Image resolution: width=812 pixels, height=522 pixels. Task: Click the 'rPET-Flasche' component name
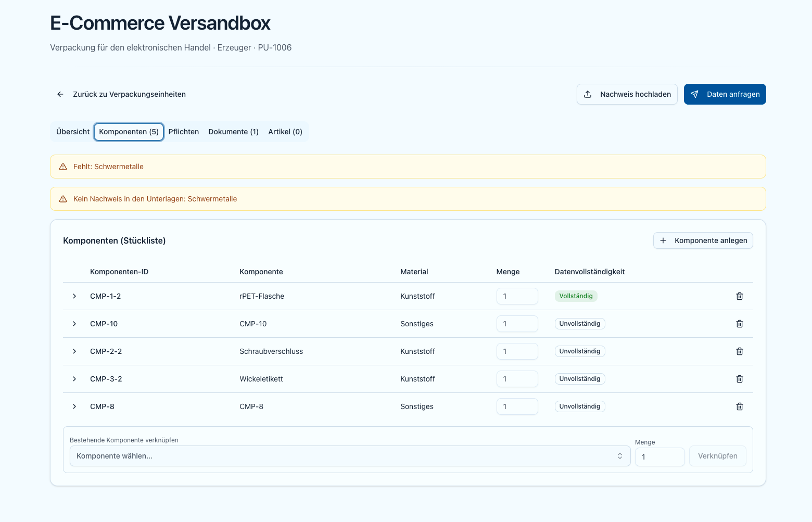262,296
